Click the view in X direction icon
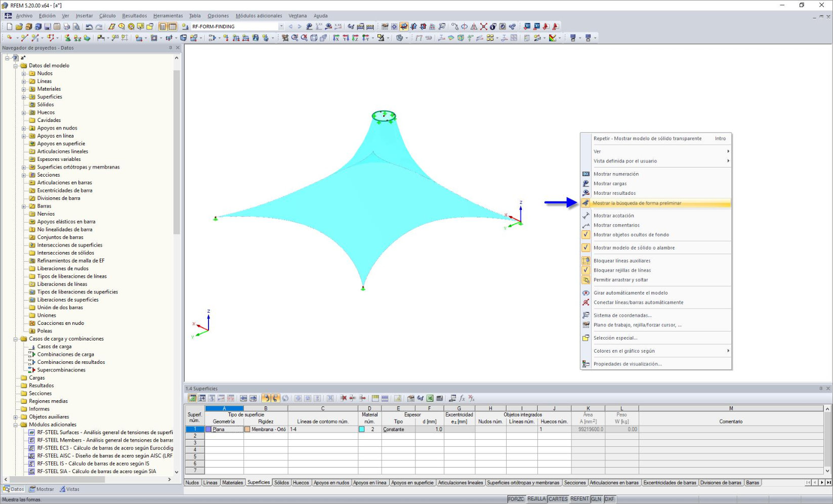This screenshot has height=504, width=833. [x=336, y=37]
